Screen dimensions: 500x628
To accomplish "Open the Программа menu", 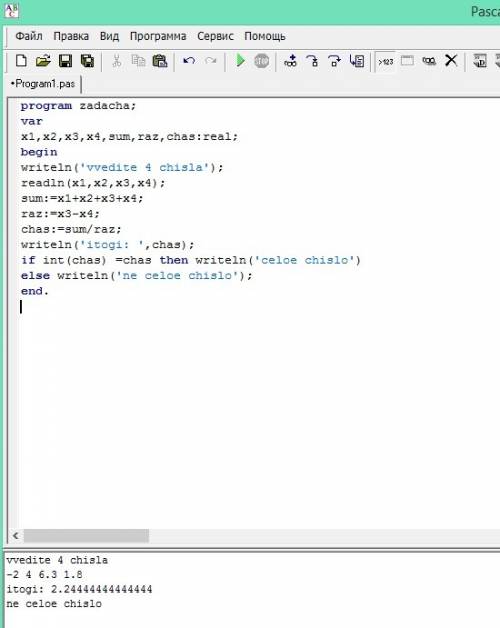I will coord(158,36).
